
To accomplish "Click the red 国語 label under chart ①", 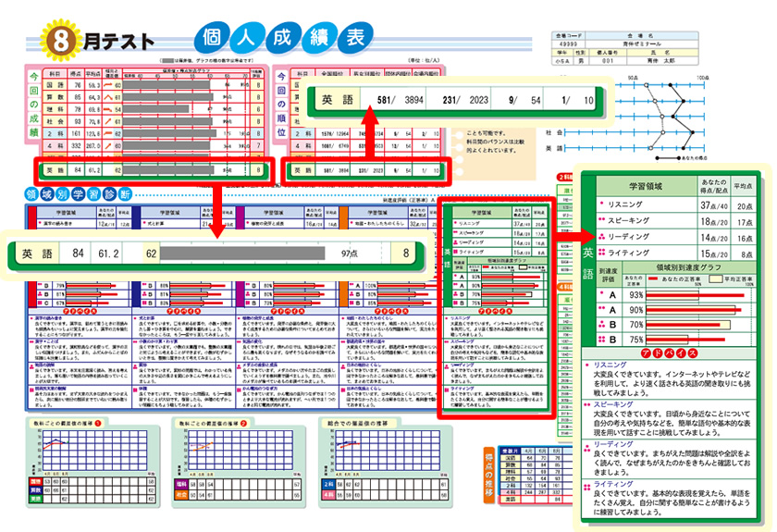I will coord(36,481).
